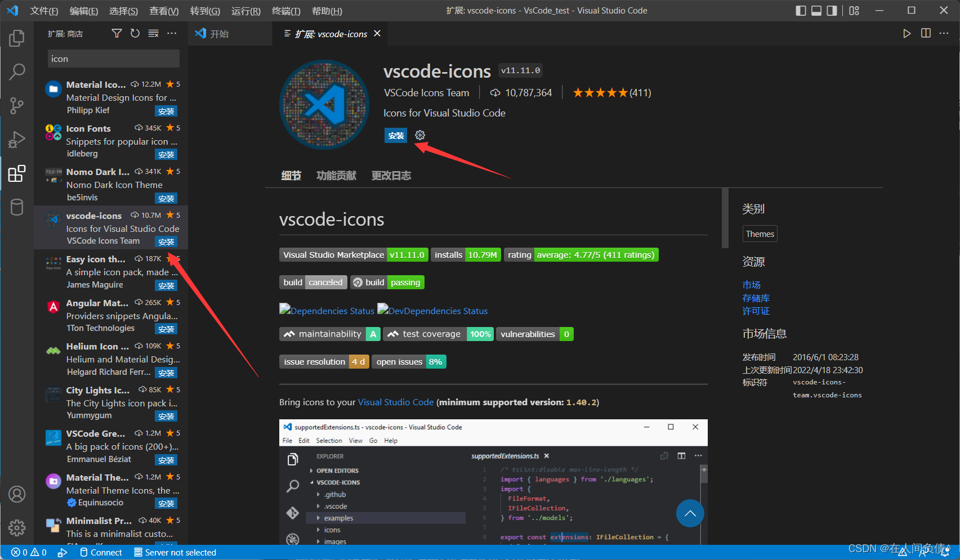Open the 选择(S) menu

tap(123, 11)
